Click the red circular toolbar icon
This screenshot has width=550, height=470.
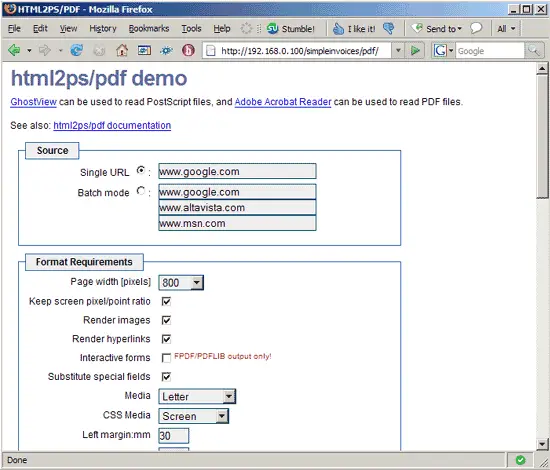(x=188, y=51)
